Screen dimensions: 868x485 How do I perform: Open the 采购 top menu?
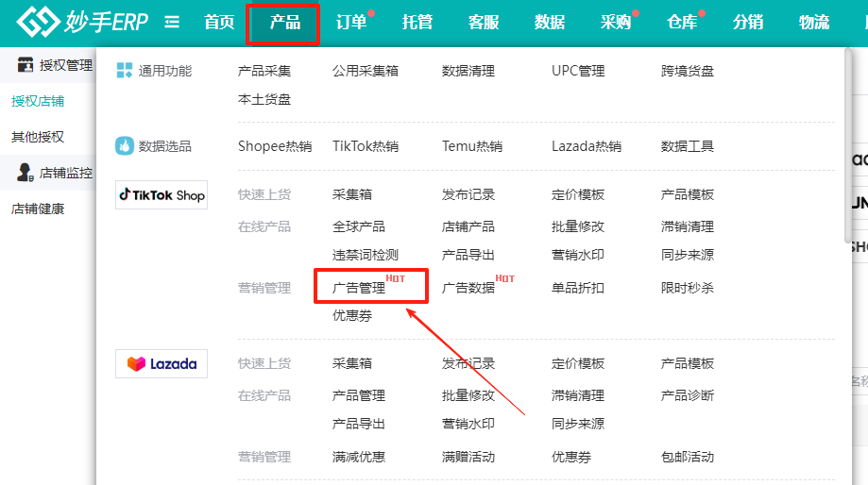[616, 22]
